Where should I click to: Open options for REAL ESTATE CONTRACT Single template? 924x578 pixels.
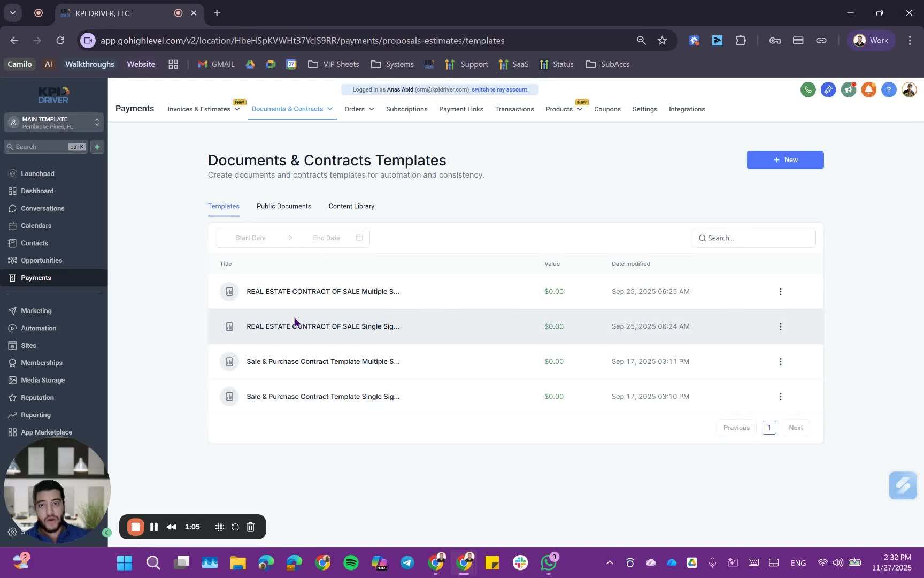[781, 326]
